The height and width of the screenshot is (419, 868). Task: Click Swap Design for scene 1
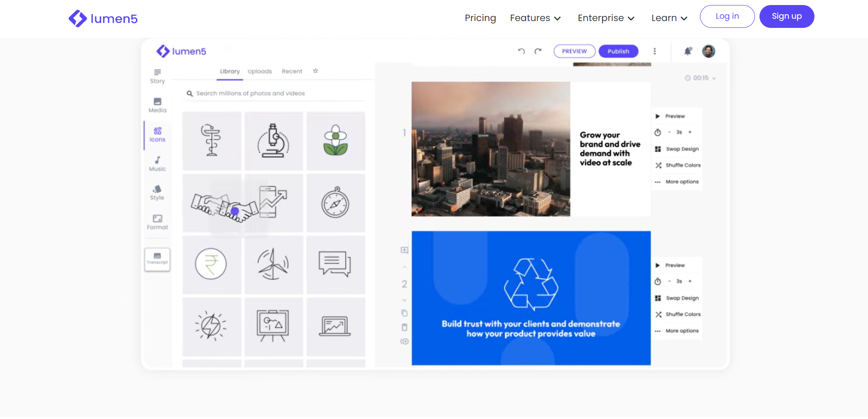point(677,149)
